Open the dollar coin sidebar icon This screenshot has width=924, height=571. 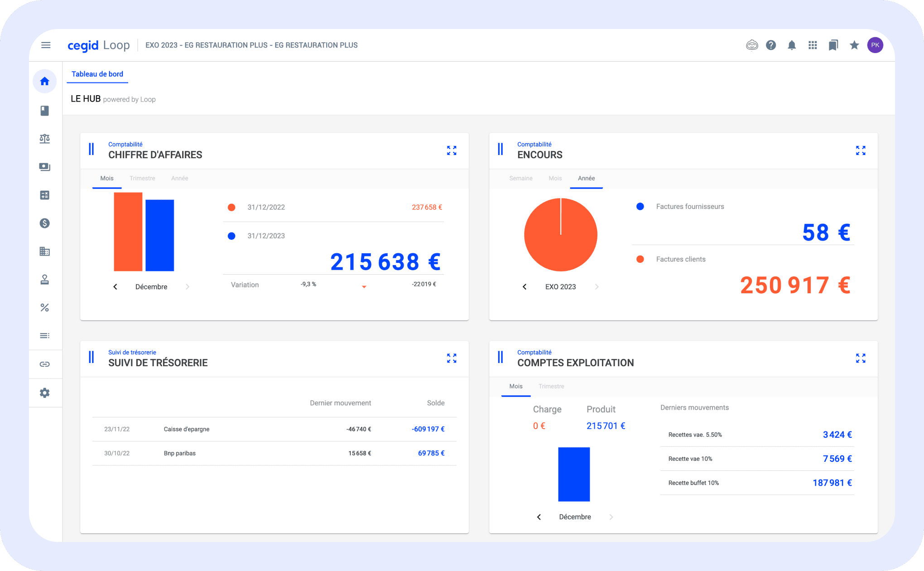[x=44, y=223]
